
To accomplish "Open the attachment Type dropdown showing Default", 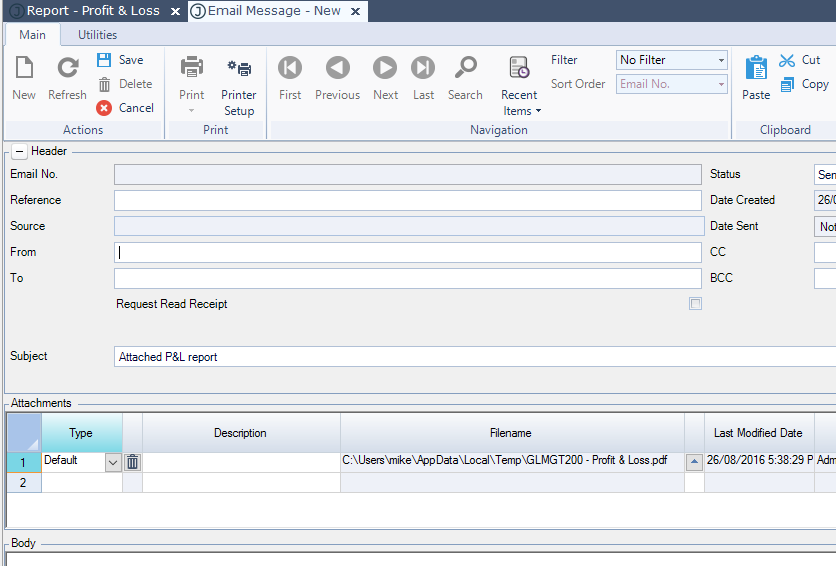I will (112, 462).
